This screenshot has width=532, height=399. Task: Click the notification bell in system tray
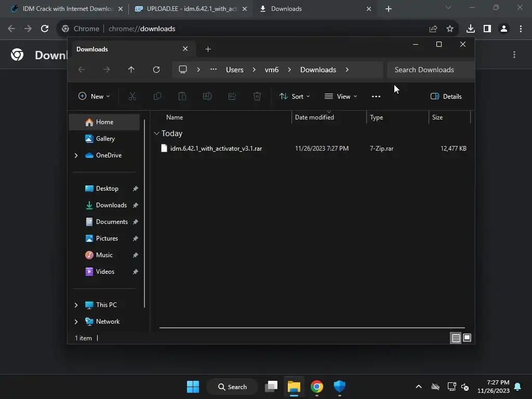[517, 387]
